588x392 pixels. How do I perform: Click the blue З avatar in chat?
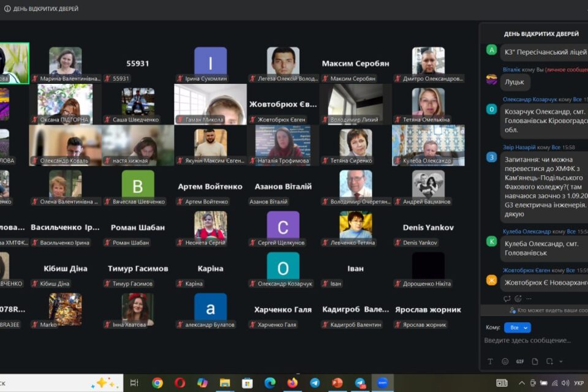pos(492,157)
